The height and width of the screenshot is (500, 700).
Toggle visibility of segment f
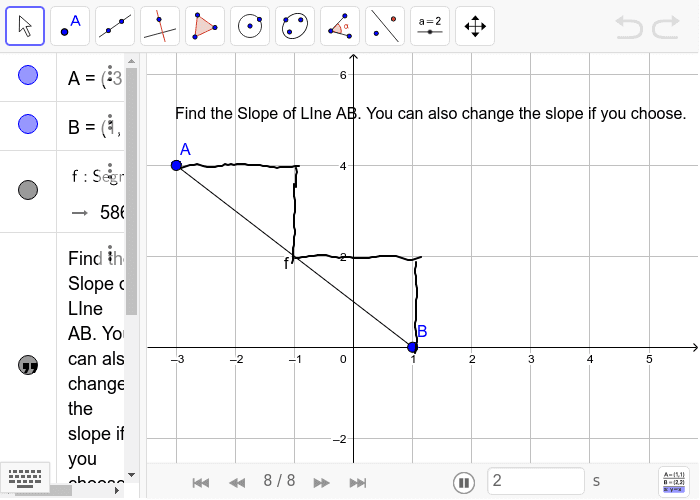point(28,190)
